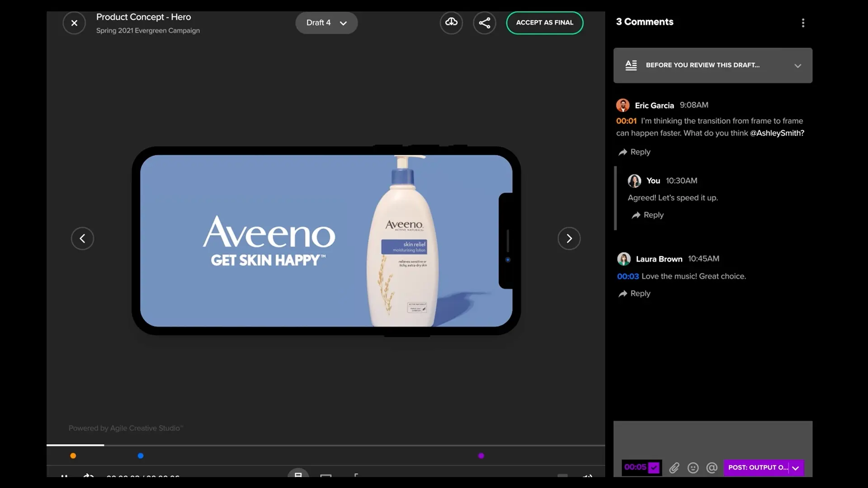This screenshot has height=488, width=868.
Task: Click the @AshleySmith mention
Action: (x=777, y=133)
